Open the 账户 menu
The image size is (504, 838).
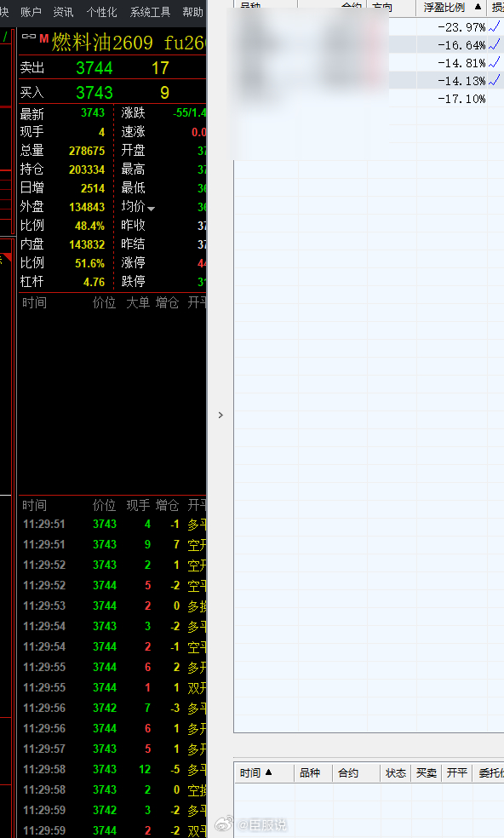[x=31, y=12]
